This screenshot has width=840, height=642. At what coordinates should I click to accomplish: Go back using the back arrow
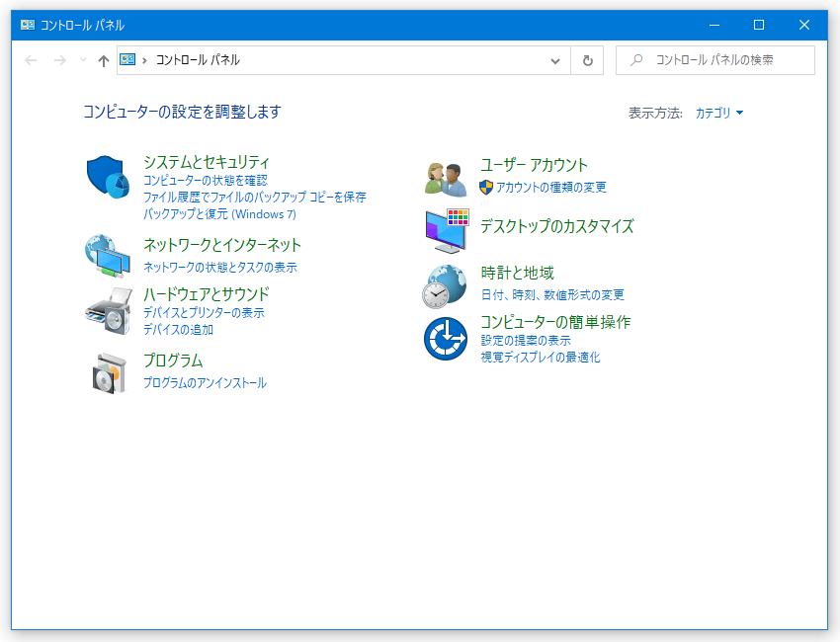31,60
